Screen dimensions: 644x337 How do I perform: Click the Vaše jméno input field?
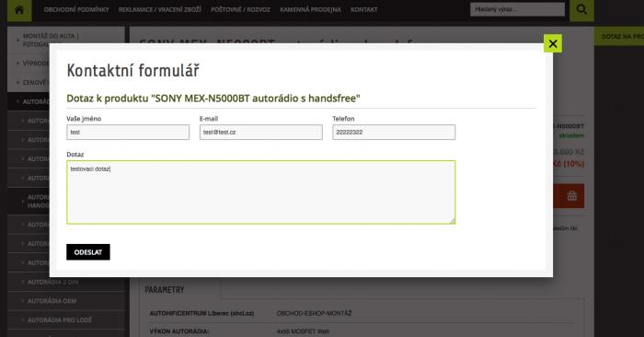[x=128, y=133]
